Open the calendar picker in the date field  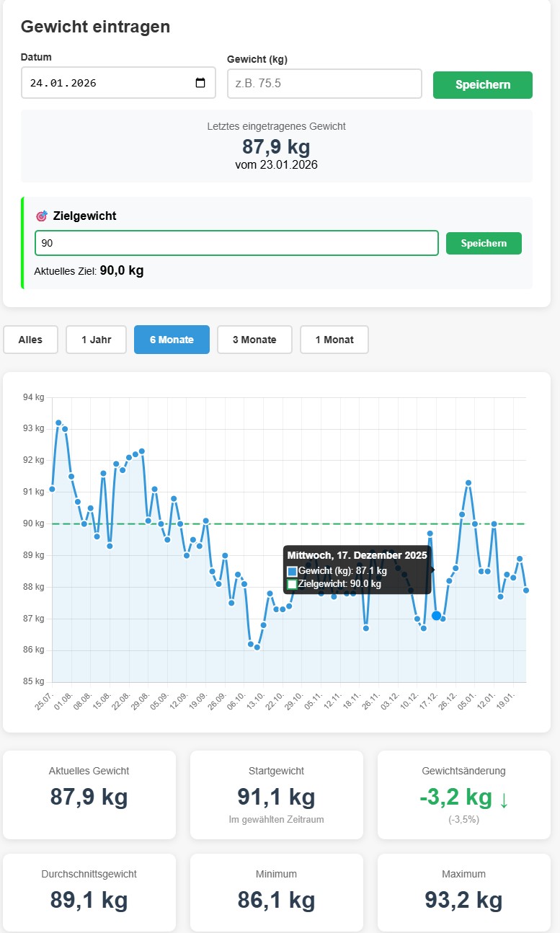click(x=200, y=83)
